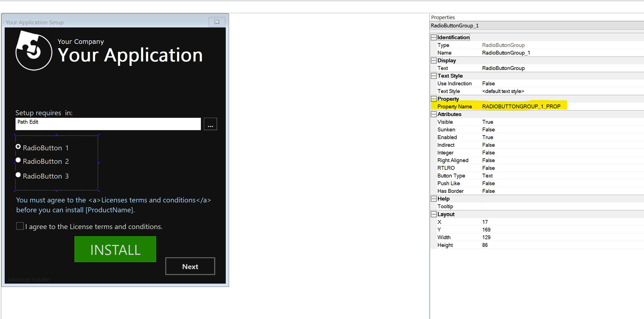644x319 pixels.
Task: Select the Property Name value RADIOBUTTONGROUP_1_PROP
Action: [521, 106]
